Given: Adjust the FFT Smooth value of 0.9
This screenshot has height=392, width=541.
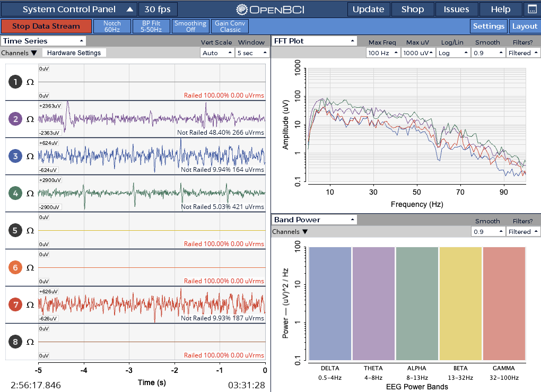Looking at the screenshot, I should 488,53.
